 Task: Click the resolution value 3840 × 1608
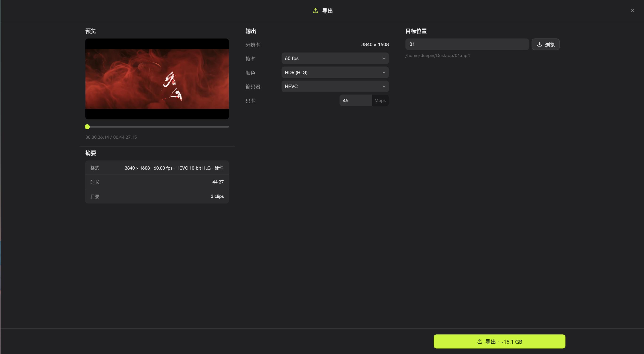point(375,45)
